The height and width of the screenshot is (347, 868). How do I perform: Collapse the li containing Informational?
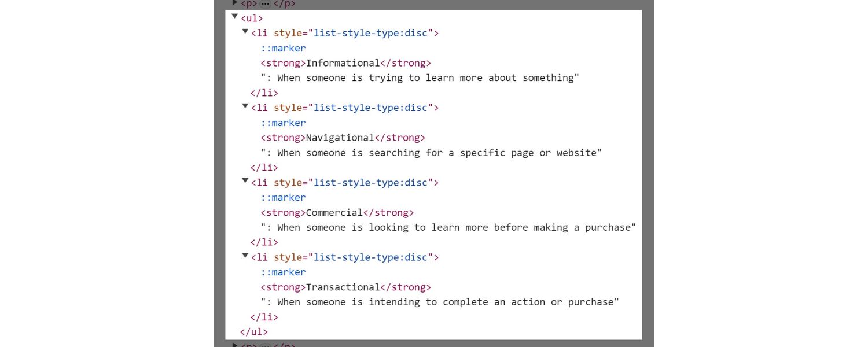tap(245, 32)
